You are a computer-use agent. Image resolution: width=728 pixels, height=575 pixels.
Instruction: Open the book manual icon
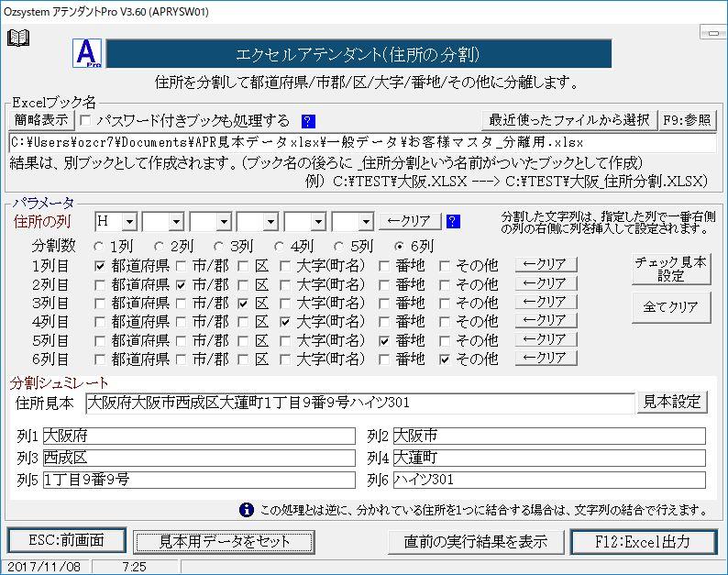coord(18,38)
